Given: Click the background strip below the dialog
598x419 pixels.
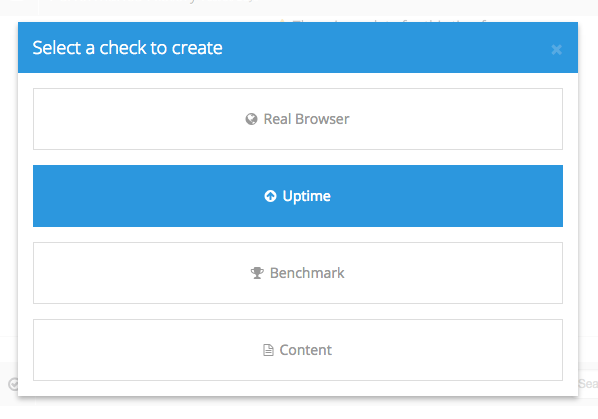Looking at the screenshot, I should pos(299,409).
